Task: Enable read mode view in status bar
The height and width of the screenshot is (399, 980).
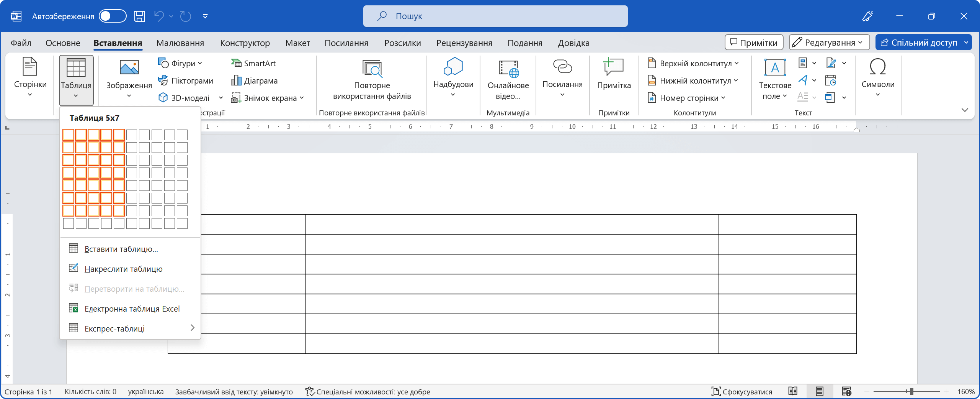Action: [793, 391]
